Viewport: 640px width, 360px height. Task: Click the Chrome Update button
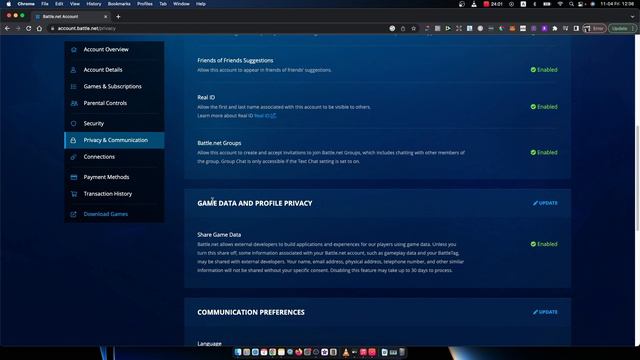click(x=622, y=29)
